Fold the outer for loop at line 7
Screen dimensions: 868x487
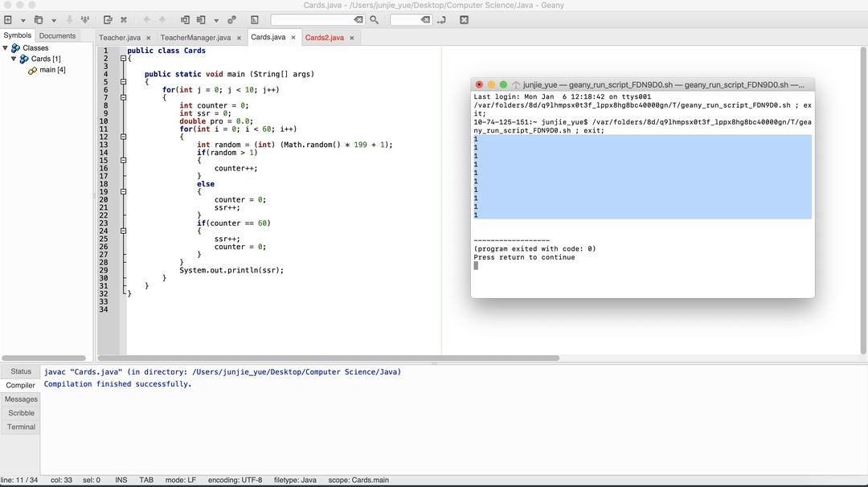coord(123,97)
